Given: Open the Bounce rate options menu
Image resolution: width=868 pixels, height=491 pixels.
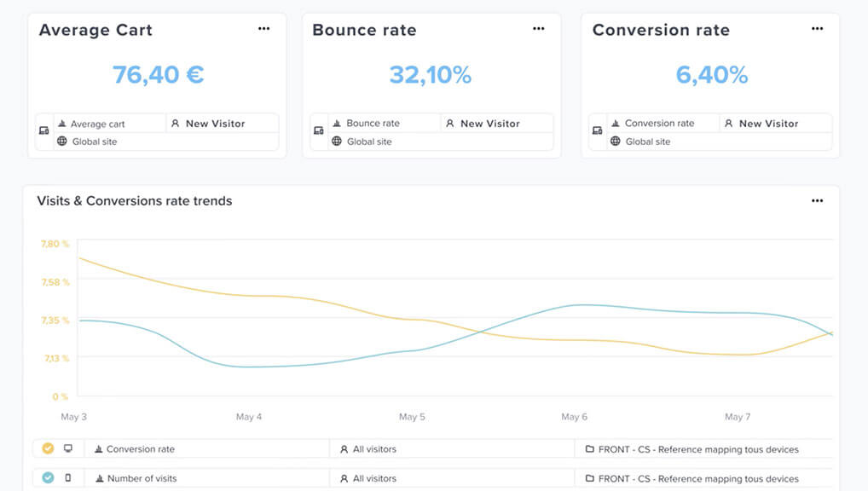Looking at the screenshot, I should click(x=538, y=28).
